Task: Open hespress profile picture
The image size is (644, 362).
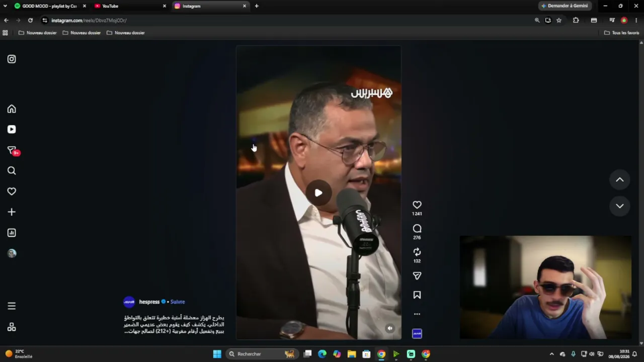Action: click(x=129, y=302)
